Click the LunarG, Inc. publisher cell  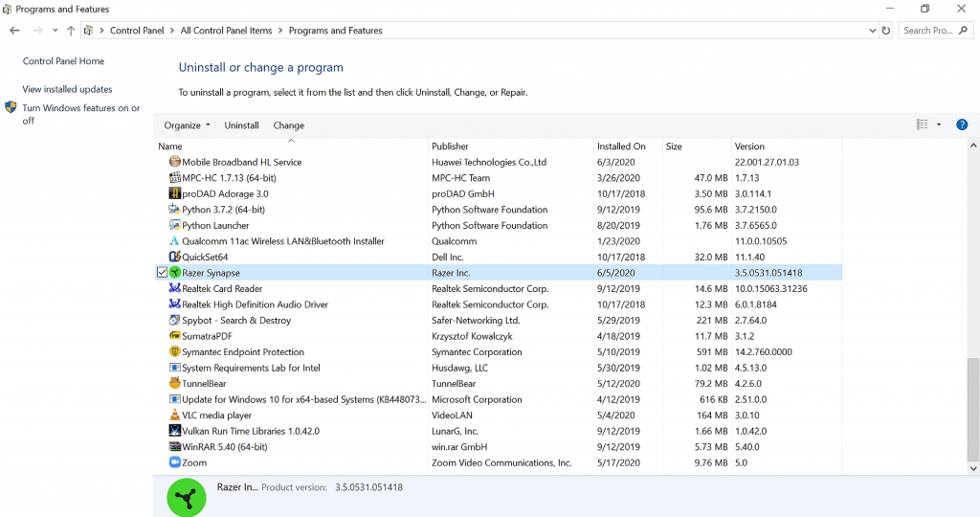(455, 431)
